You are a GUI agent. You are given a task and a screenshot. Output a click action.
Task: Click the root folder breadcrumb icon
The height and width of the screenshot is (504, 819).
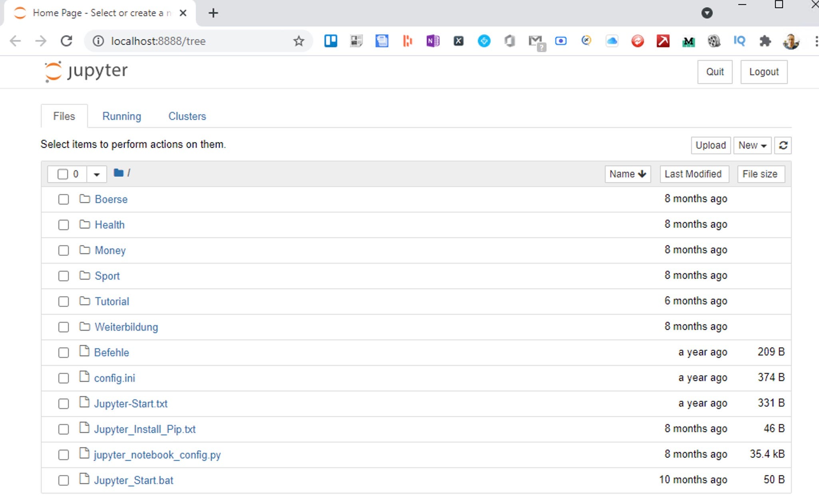tap(118, 173)
